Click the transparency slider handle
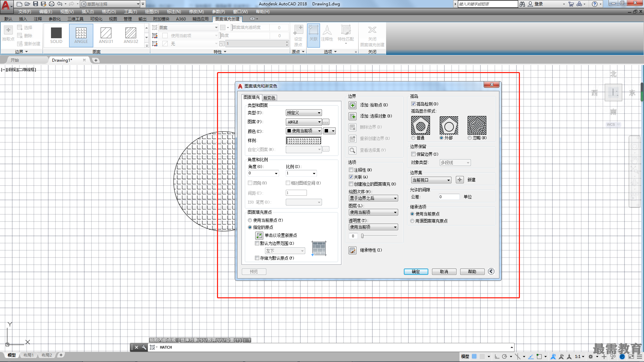Screen dimensions: 644x362 coord(362,236)
